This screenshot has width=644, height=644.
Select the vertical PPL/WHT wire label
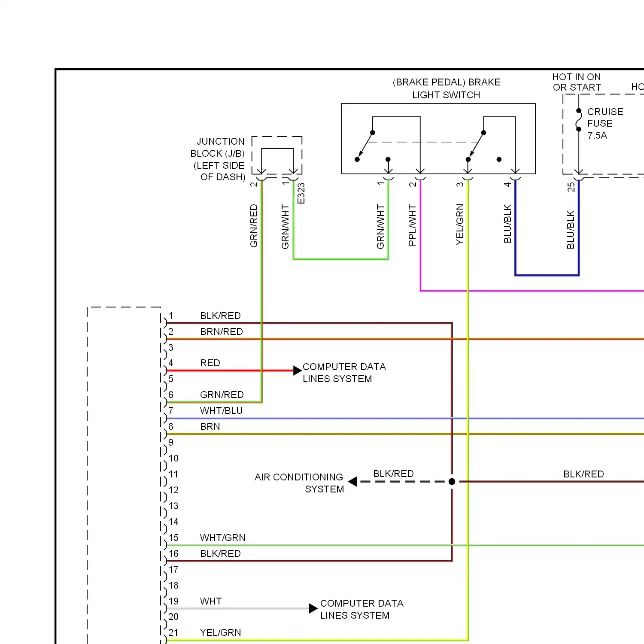[x=412, y=225]
